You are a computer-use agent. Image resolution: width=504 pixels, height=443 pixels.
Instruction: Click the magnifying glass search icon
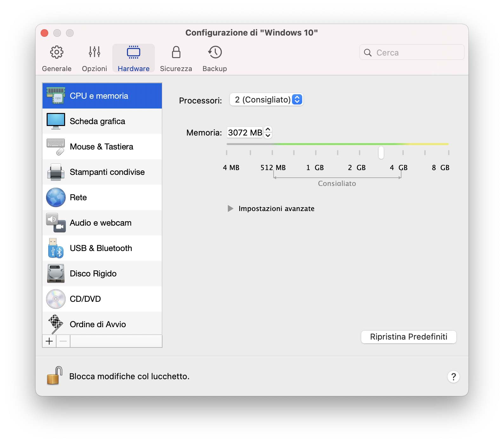[x=368, y=53]
